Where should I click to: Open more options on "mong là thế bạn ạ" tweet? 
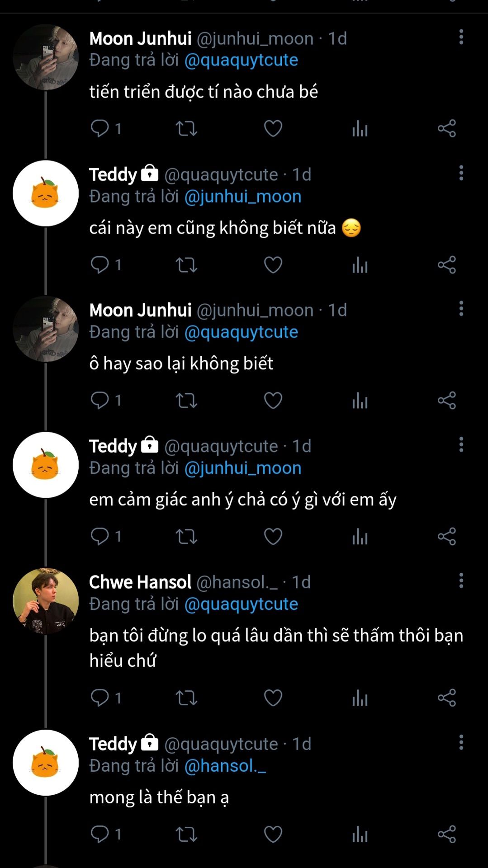(461, 742)
